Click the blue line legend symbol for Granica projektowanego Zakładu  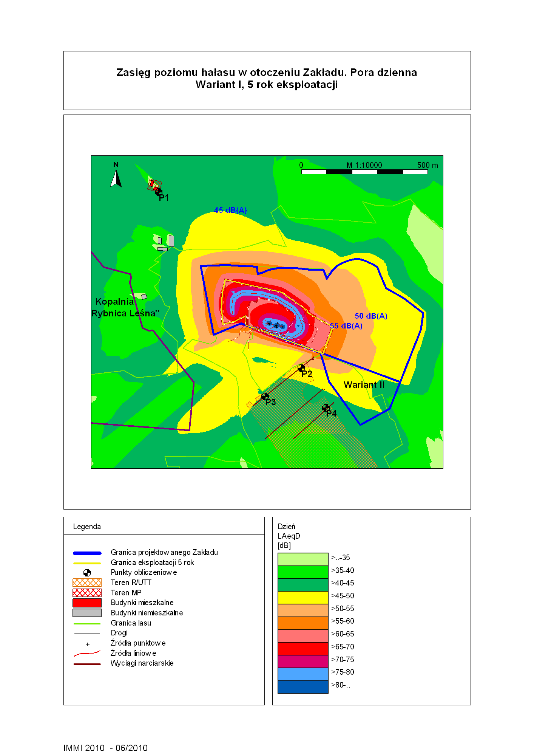click(87, 553)
